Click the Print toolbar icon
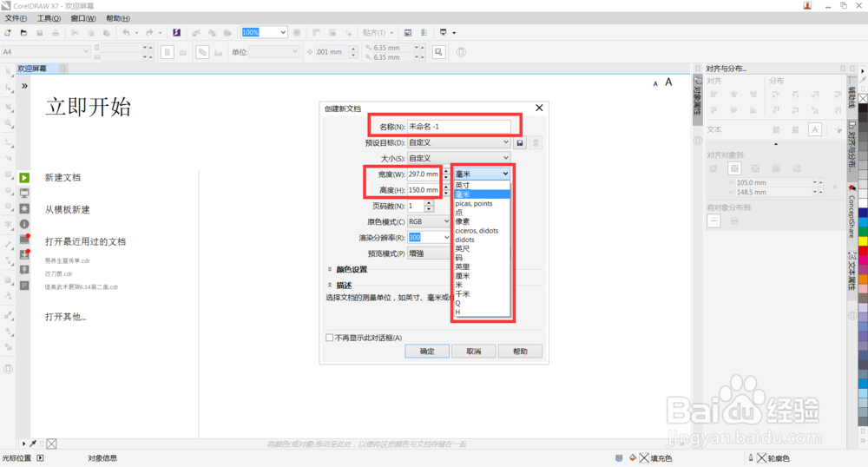This screenshot has width=868, height=467. [x=56, y=33]
